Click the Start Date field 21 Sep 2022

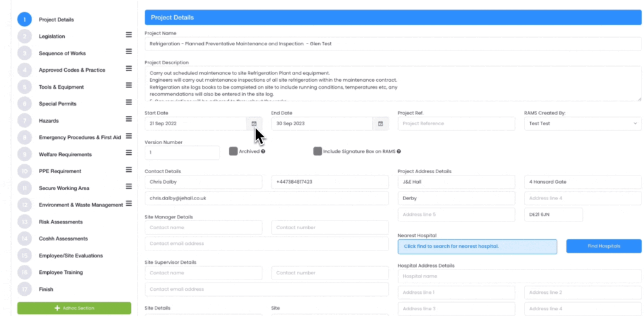[196, 123]
